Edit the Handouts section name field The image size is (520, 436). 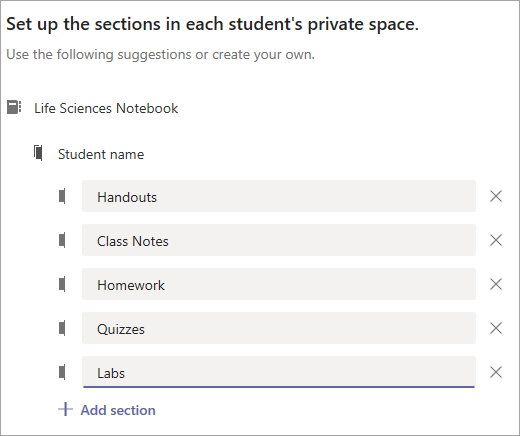[x=279, y=196]
